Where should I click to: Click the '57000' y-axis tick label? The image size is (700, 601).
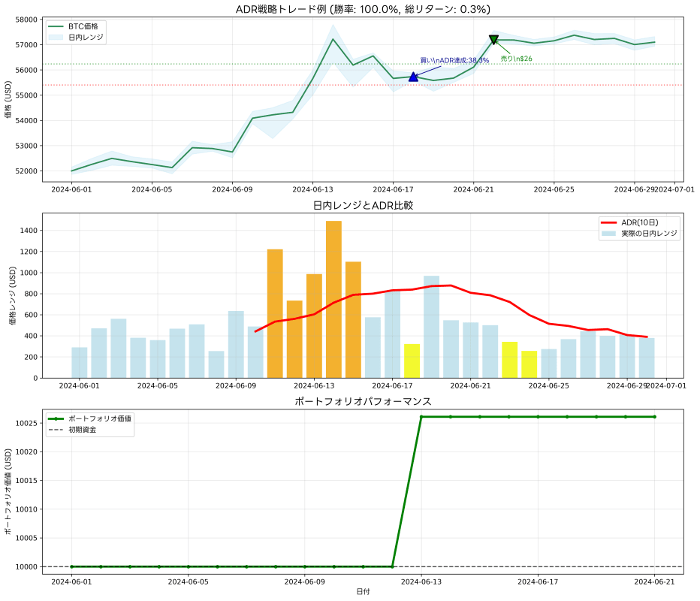(x=26, y=44)
